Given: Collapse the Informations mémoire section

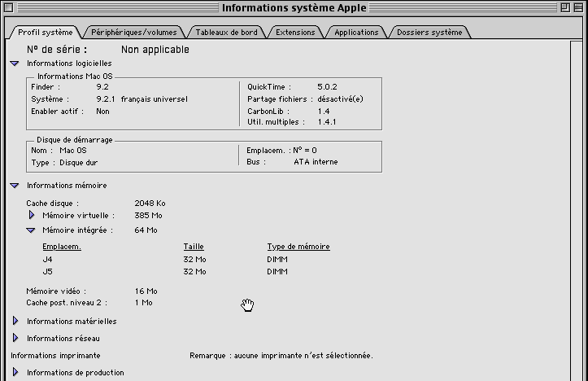Looking at the screenshot, I should 15,186.
